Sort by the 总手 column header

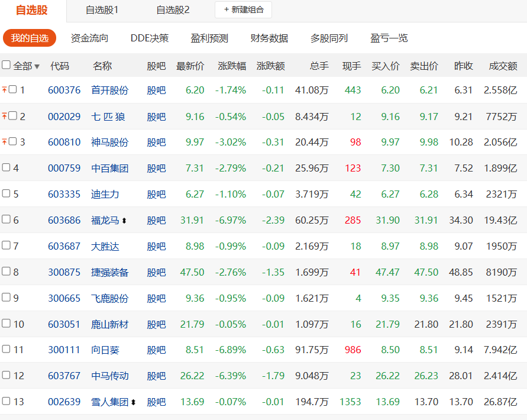click(319, 66)
